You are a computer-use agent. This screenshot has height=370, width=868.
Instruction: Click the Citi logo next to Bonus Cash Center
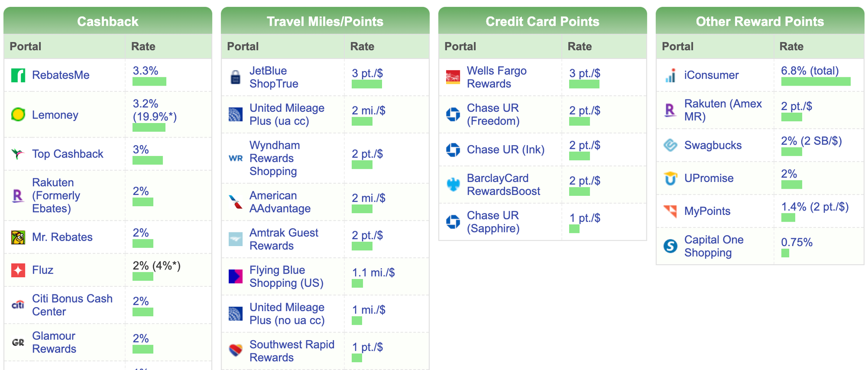tap(17, 305)
